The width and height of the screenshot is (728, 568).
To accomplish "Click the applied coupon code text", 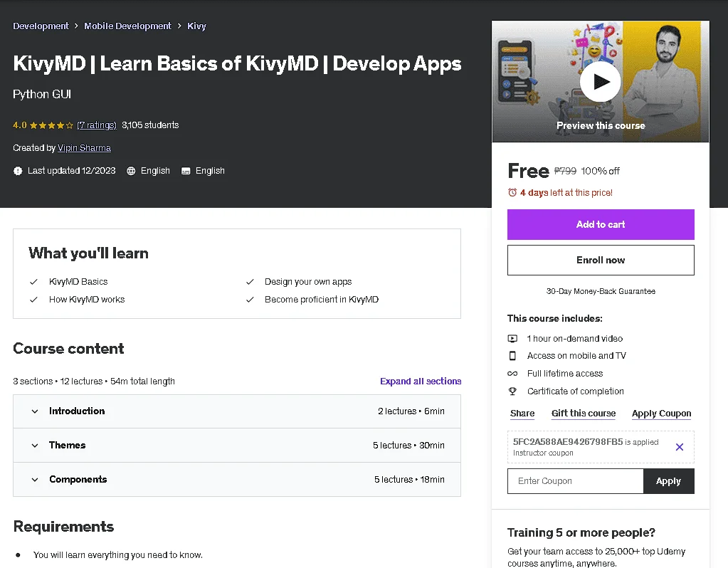I will click(x=568, y=442).
